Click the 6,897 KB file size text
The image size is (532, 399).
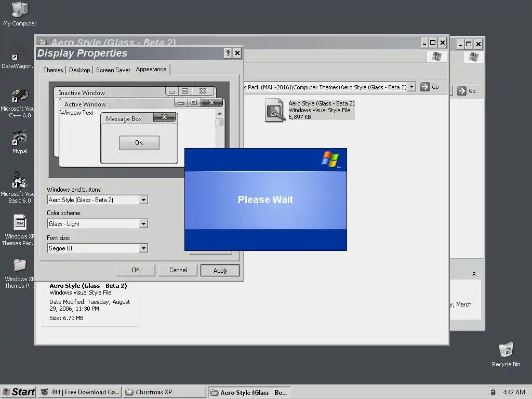pos(300,117)
